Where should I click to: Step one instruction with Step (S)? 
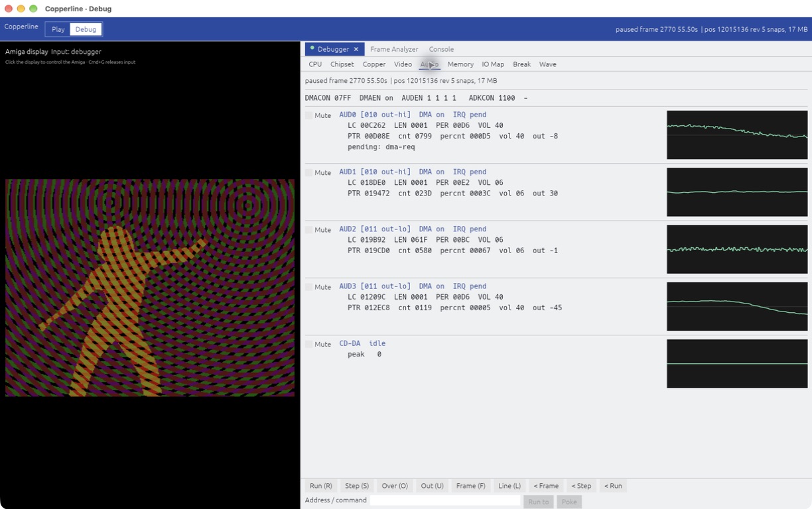pyautogui.click(x=357, y=486)
